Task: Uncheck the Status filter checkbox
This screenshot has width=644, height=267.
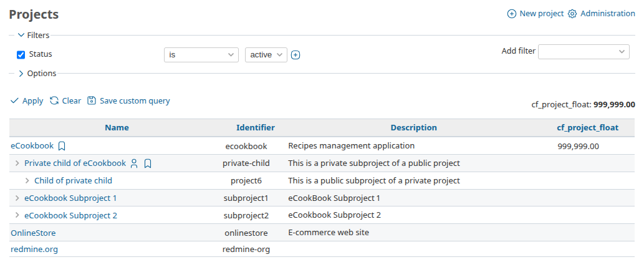Action: tap(21, 55)
